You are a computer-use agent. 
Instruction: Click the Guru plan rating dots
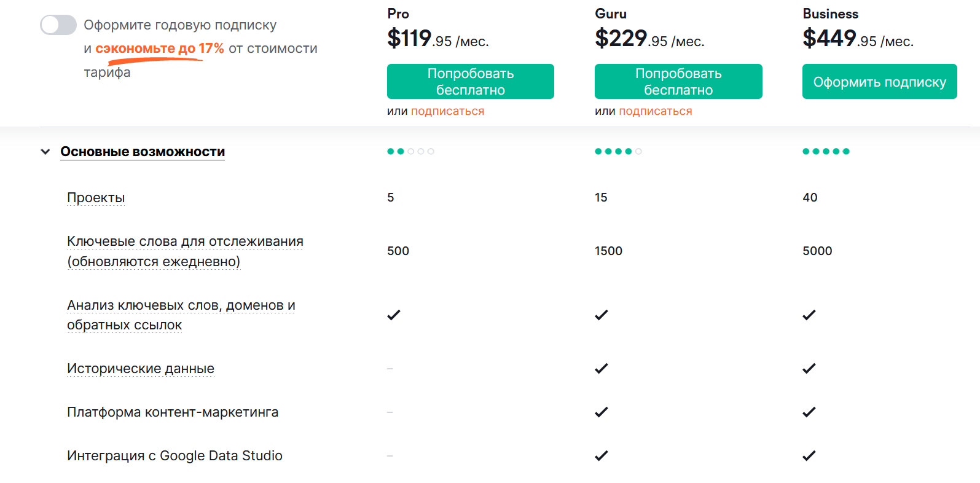pyautogui.click(x=618, y=151)
